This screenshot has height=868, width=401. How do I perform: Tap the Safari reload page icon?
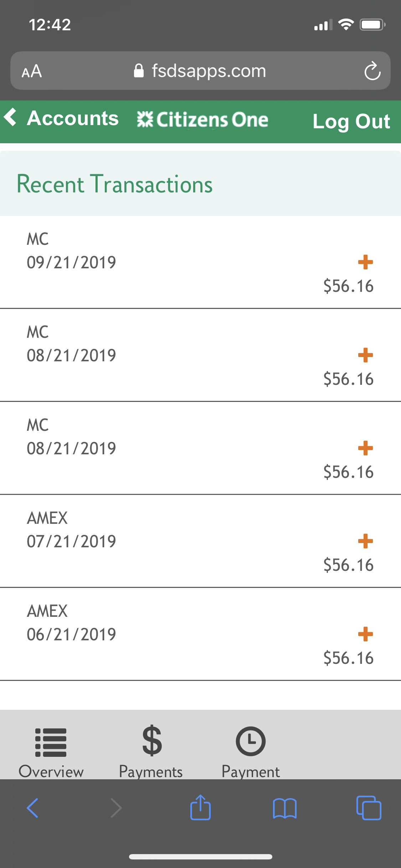click(x=372, y=71)
